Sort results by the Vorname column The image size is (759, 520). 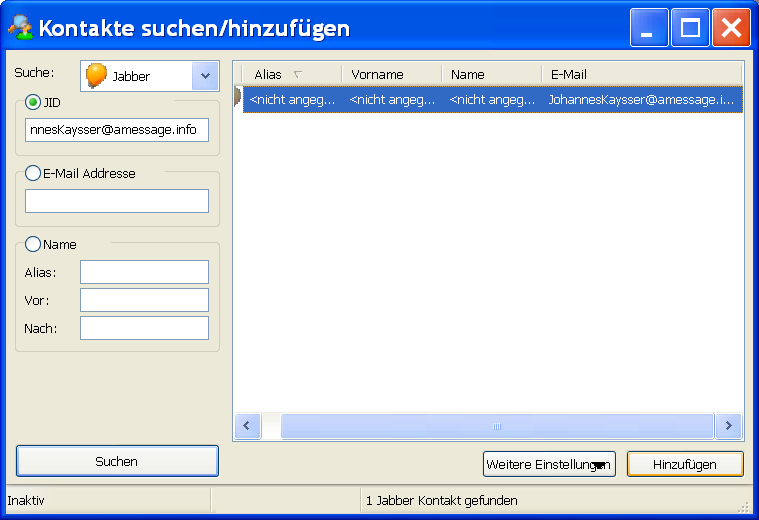(x=390, y=75)
